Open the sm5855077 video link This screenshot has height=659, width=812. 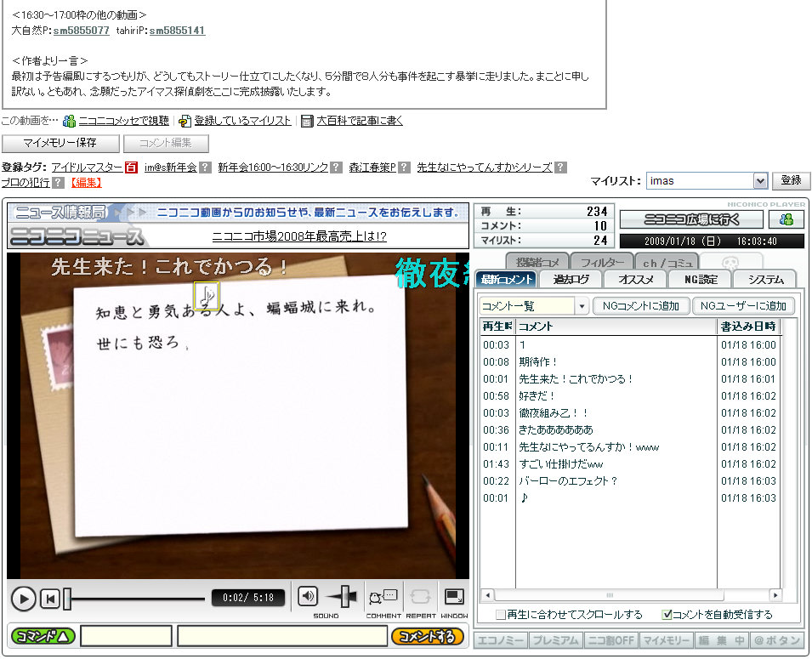tap(82, 31)
